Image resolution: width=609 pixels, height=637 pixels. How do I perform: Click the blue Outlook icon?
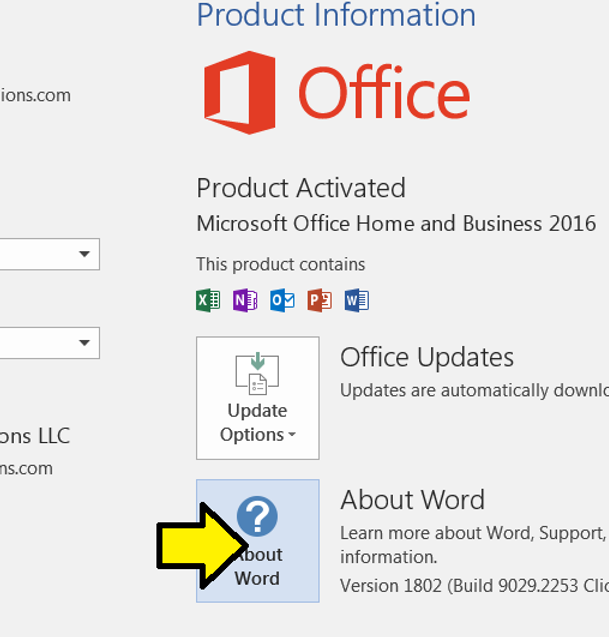tap(282, 300)
